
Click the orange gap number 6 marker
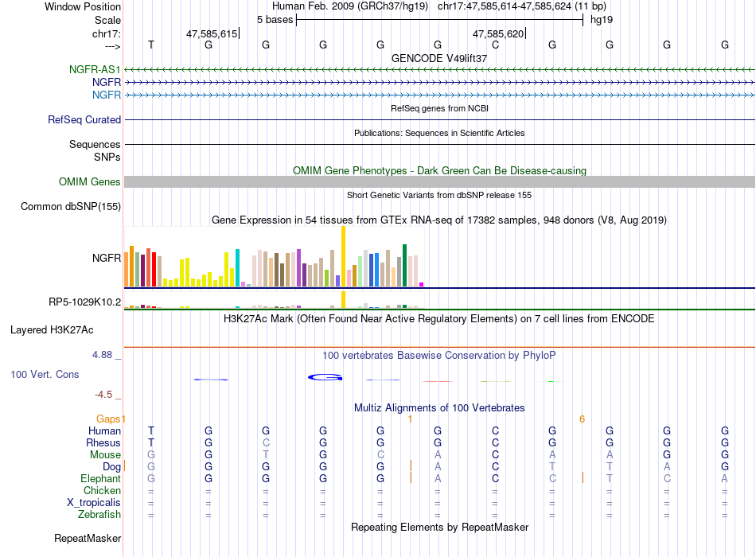pos(582,419)
